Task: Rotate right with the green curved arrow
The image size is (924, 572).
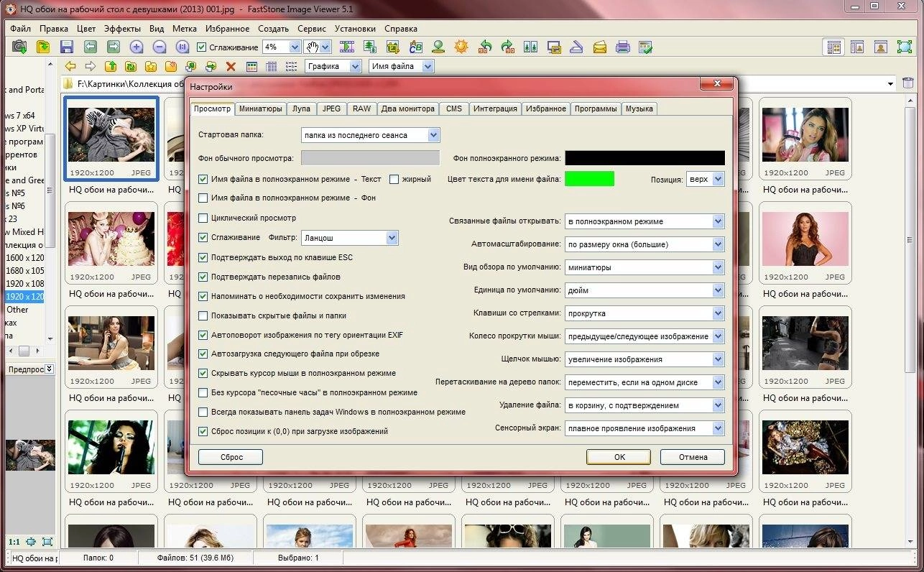Action: [x=508, y=47]
